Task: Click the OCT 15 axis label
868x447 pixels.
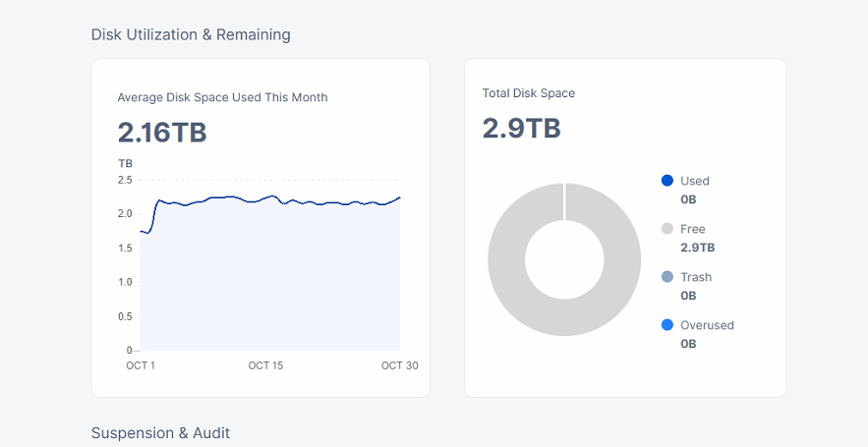Action: (265, 365)
